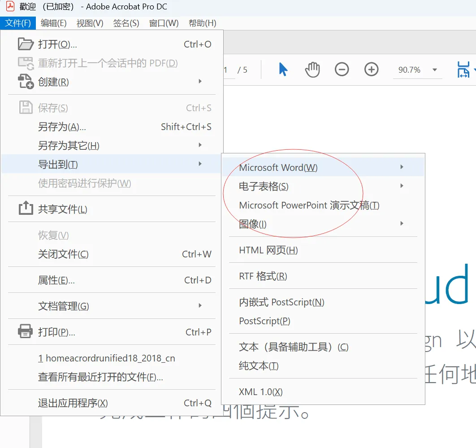Open 属性(E)... document properties
This screenshot has width=476, height=448.
(112, 280)
